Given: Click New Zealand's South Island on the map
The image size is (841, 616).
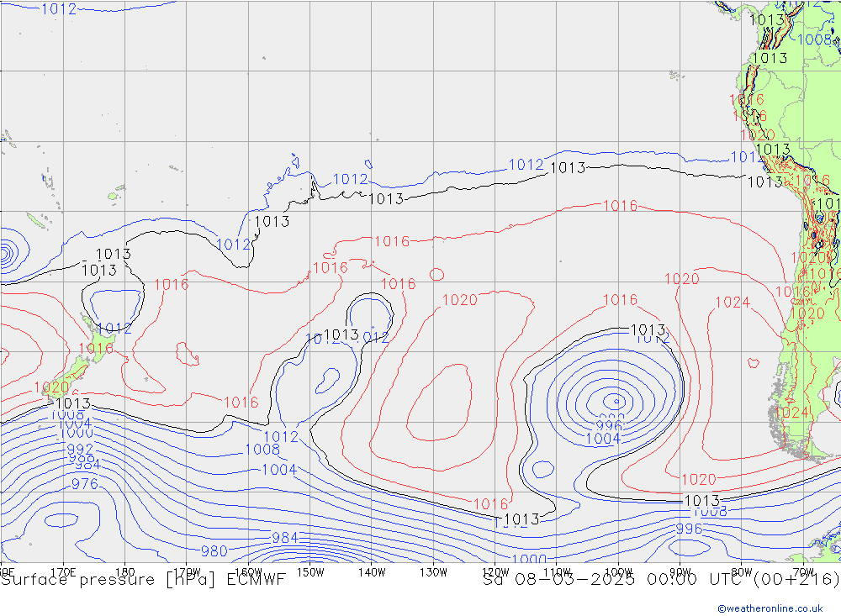Looking at the screenshot, I should coord(66,378).
